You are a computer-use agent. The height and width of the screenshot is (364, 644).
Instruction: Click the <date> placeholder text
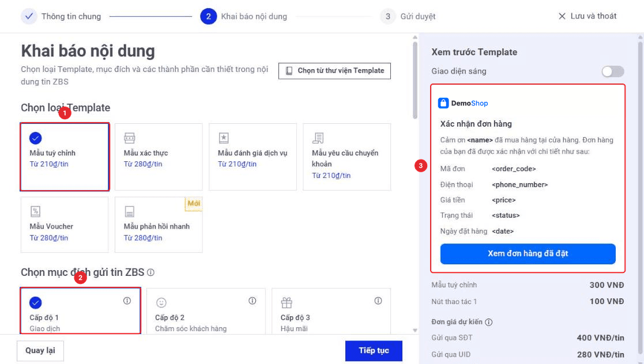pyautogui.click(x=503, y=231)
